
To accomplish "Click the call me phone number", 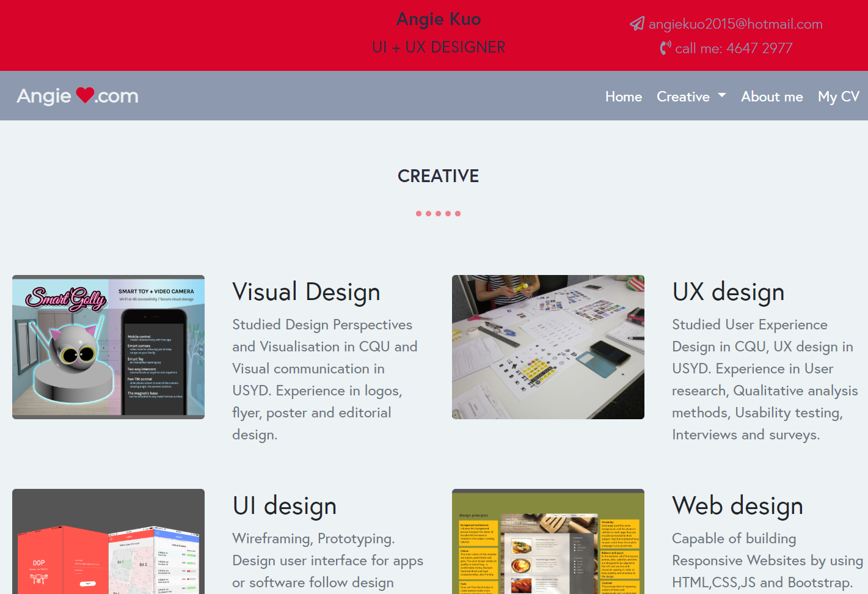I will click(734, 48).
